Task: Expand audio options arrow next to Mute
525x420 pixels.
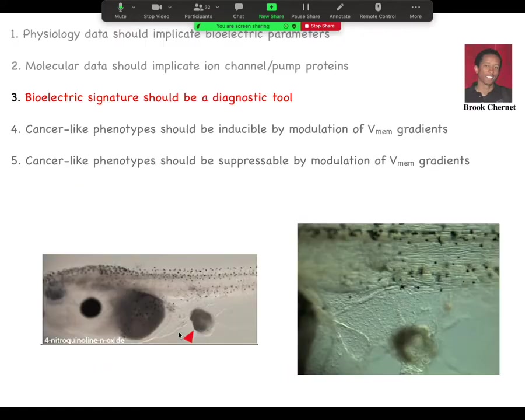Action: point(134,8)
